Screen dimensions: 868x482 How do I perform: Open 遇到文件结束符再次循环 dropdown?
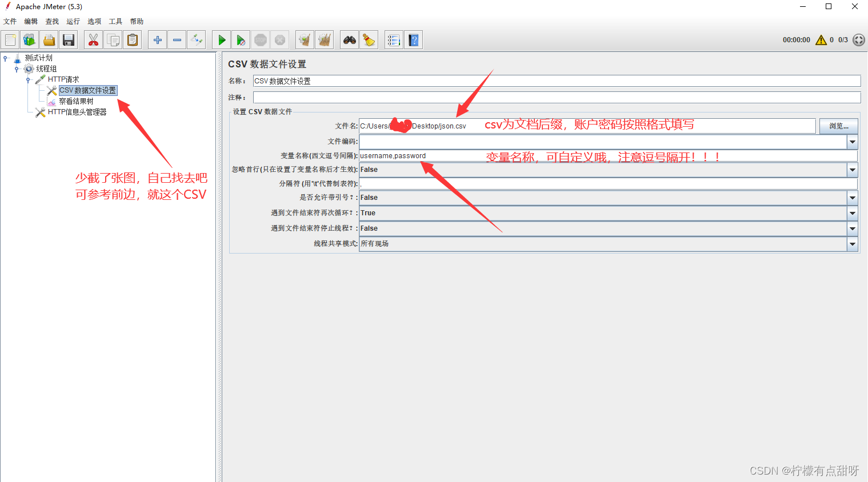pyautogui.click(x=853, y=213)
